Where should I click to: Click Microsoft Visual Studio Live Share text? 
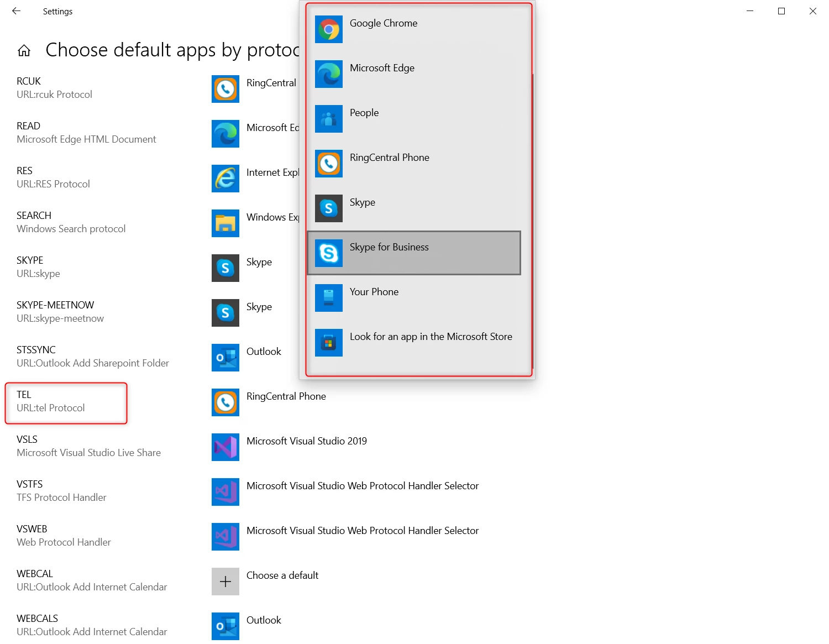[88, 453]
